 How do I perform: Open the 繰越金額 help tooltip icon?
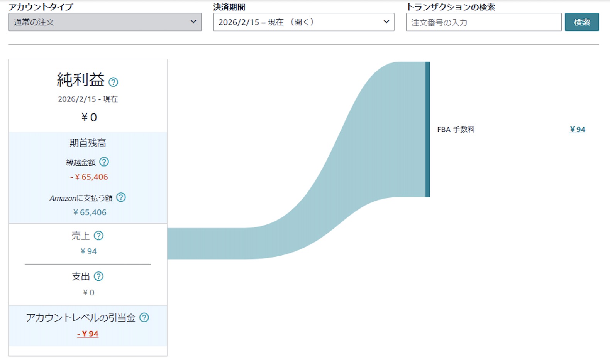(104, 162)
